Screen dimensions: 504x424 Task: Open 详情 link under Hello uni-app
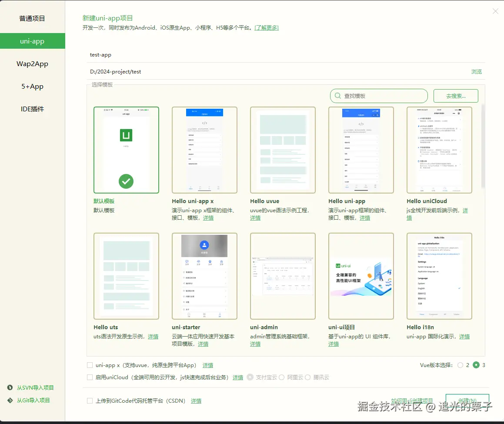pyautogui.click(x=365, y=218)
